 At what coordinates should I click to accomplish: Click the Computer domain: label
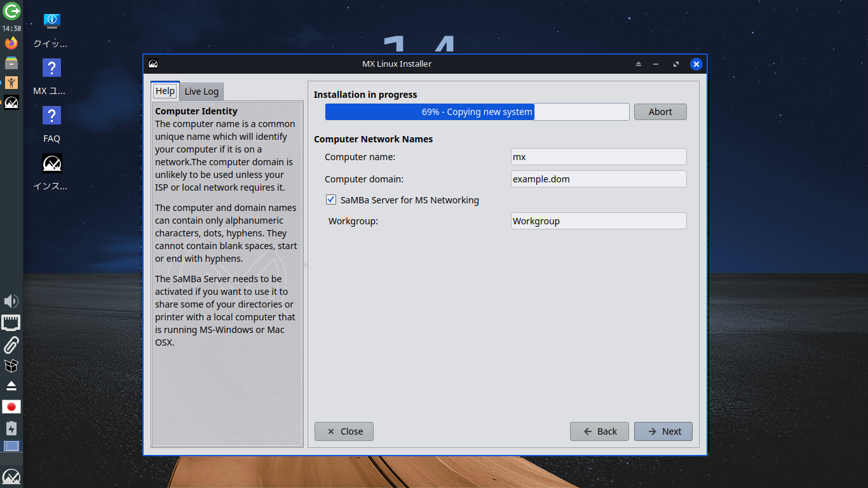pos(364,179)
